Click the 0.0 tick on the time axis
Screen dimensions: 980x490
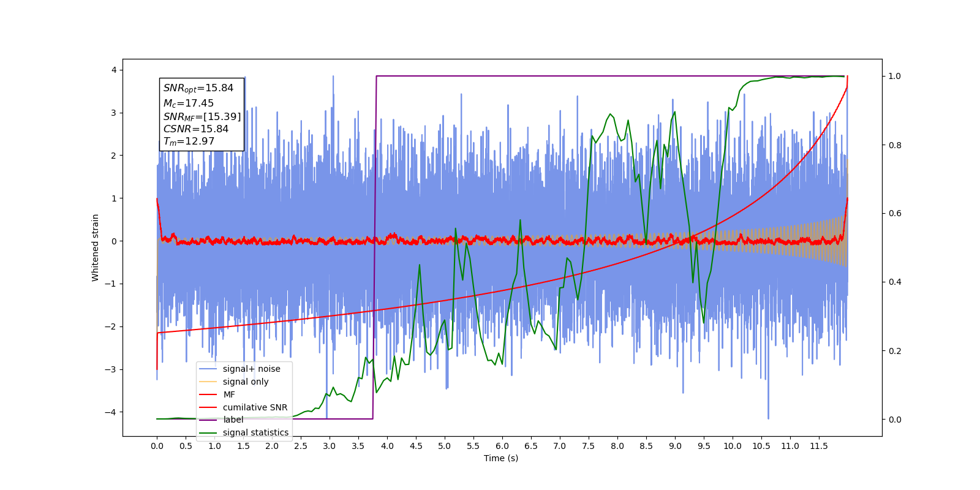157,446
